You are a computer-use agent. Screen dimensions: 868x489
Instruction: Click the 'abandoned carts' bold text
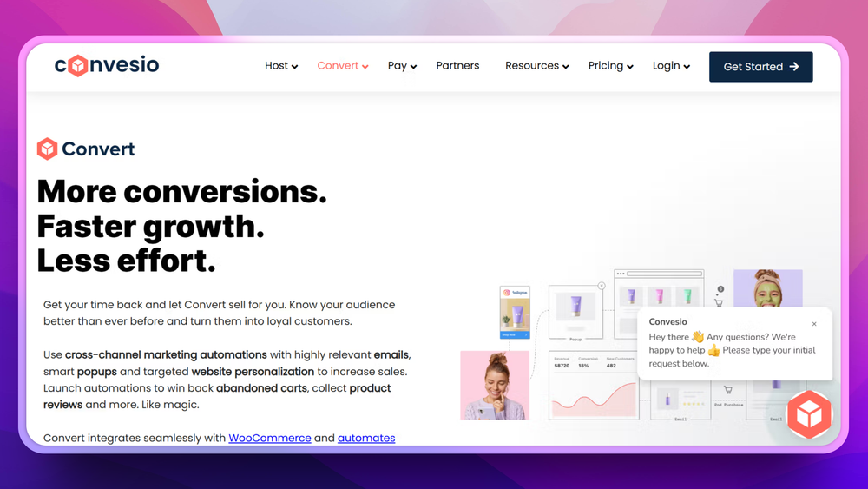point(261,387)
